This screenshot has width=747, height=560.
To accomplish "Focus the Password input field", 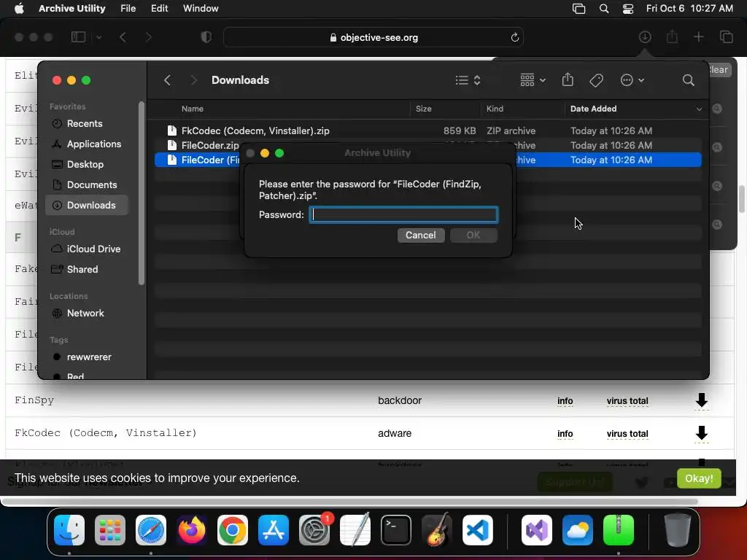I will (x=403, y=215).
